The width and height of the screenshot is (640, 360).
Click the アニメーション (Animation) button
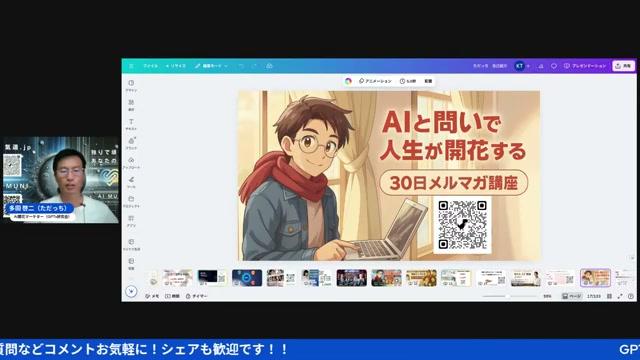(x=375, y=81)
